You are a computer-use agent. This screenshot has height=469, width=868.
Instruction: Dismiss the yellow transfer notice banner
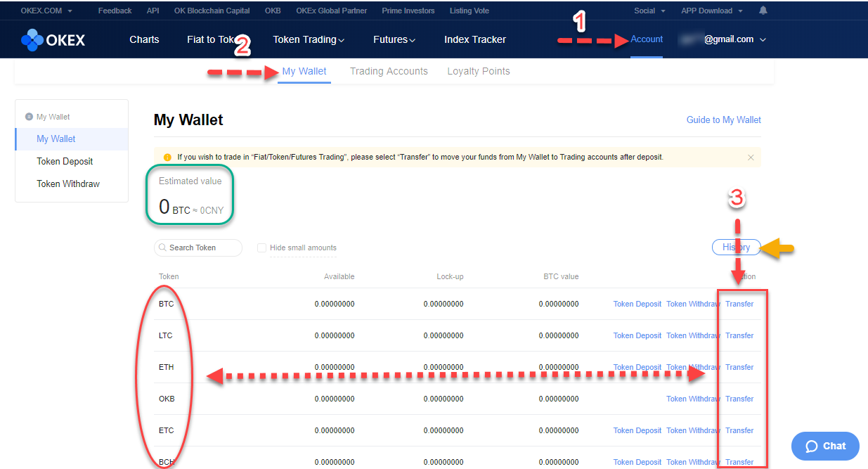click(x=751, y=158)
